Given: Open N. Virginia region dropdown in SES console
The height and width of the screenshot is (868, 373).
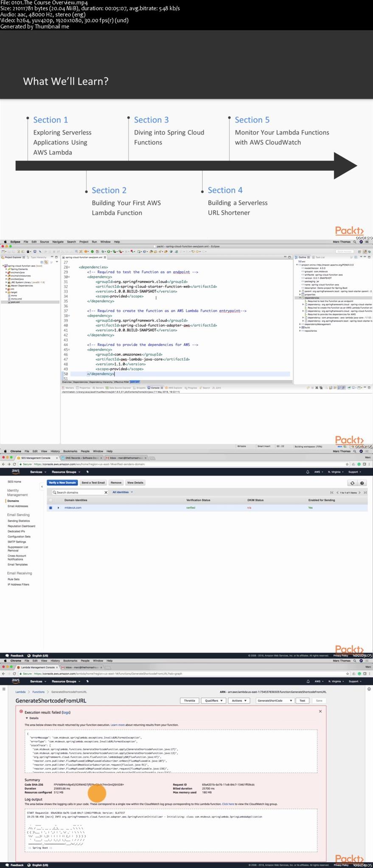Looking at the screenshot, I should (336, 472).
